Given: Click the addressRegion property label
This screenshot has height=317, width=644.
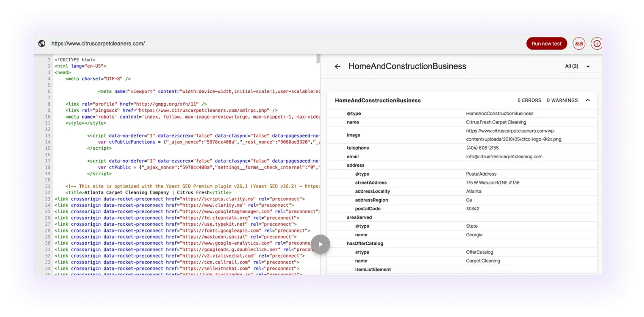Looking at the screenshot, I should point(371,200).
